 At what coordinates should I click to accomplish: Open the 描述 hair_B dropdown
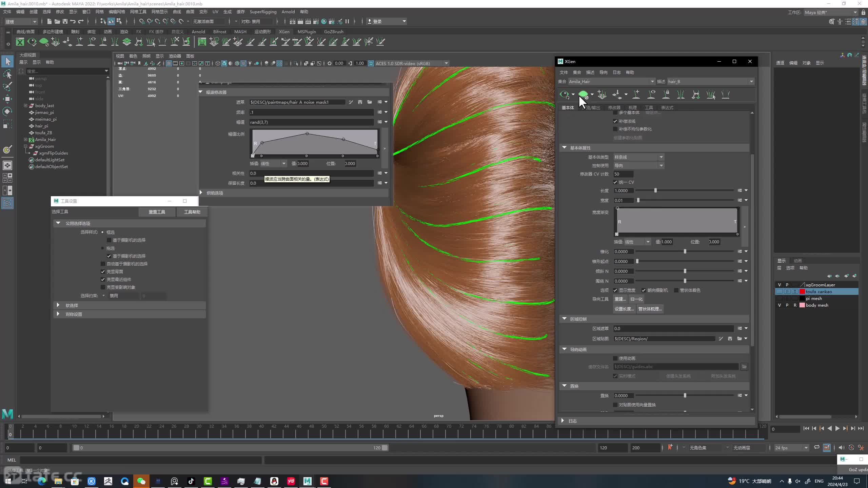tap(711, 81)
